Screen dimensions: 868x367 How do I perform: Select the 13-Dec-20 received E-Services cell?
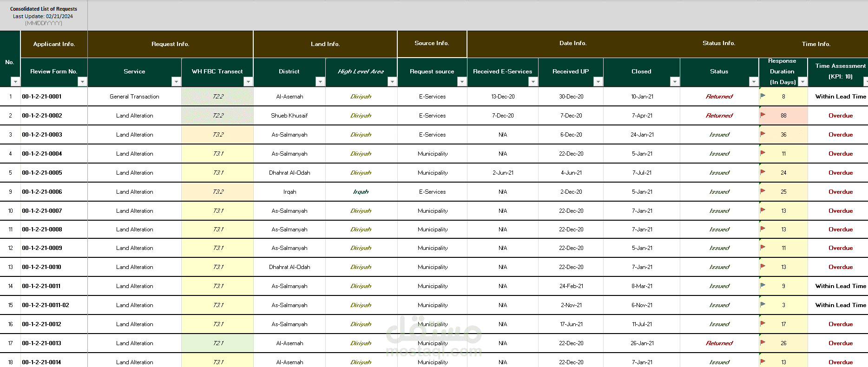[503, 97]
